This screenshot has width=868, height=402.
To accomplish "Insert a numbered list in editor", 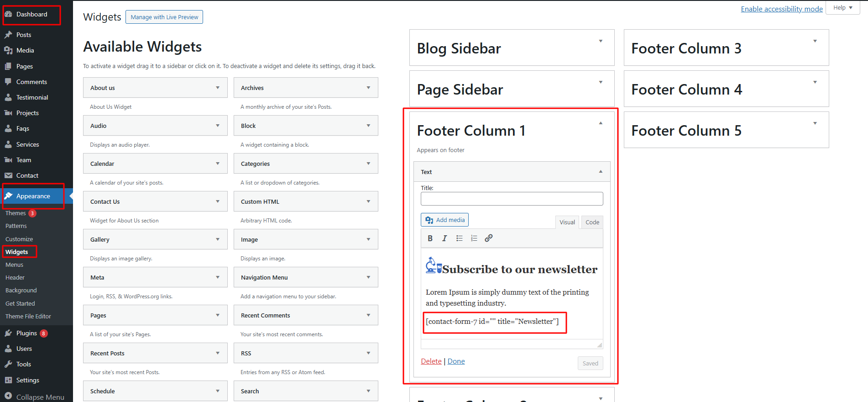I will (474, 238).
